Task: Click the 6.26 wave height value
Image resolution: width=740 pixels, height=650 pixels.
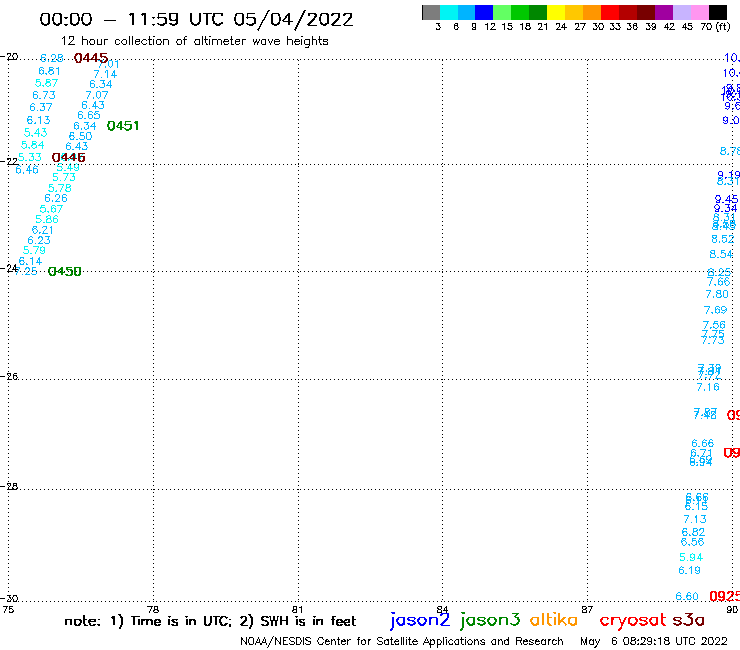Action: point(56,198)
